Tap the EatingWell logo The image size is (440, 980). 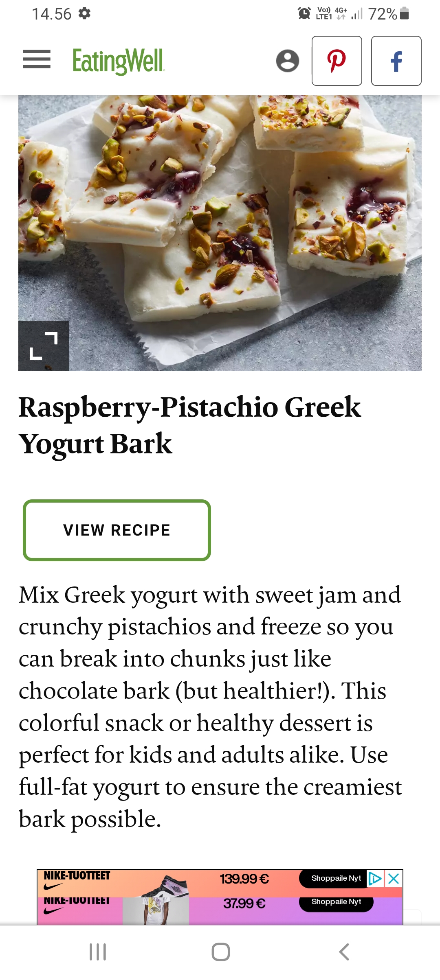coord(118,61)
